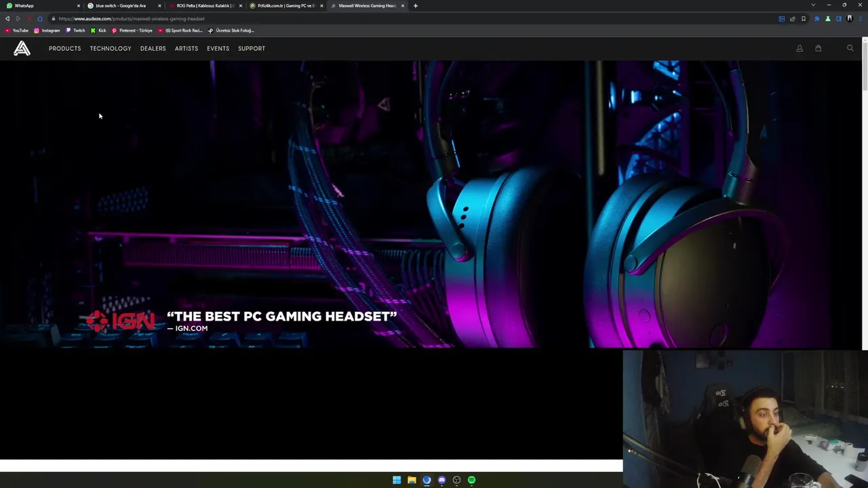
Task: Open Windows Start menu
Action: tap(397, 480)
